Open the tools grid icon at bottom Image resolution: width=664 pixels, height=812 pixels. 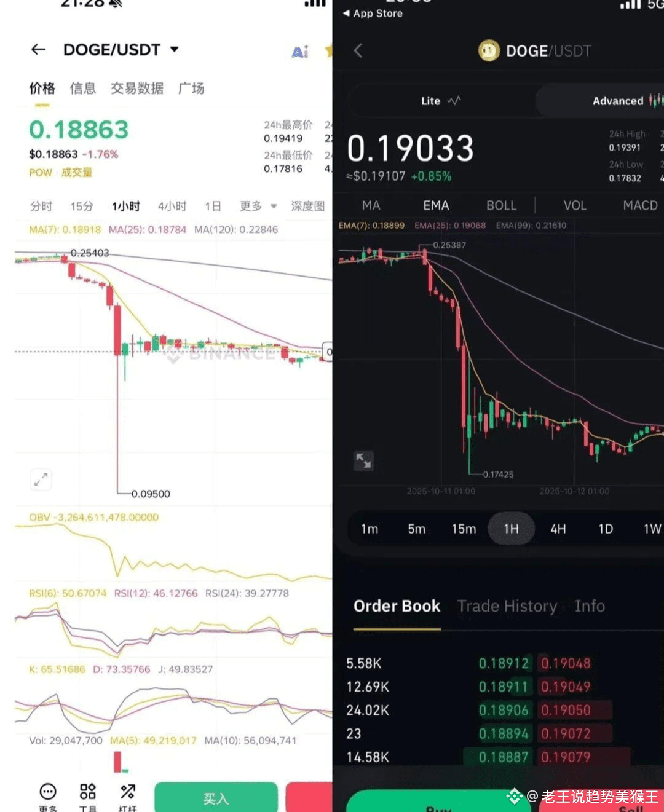(88, 791)
